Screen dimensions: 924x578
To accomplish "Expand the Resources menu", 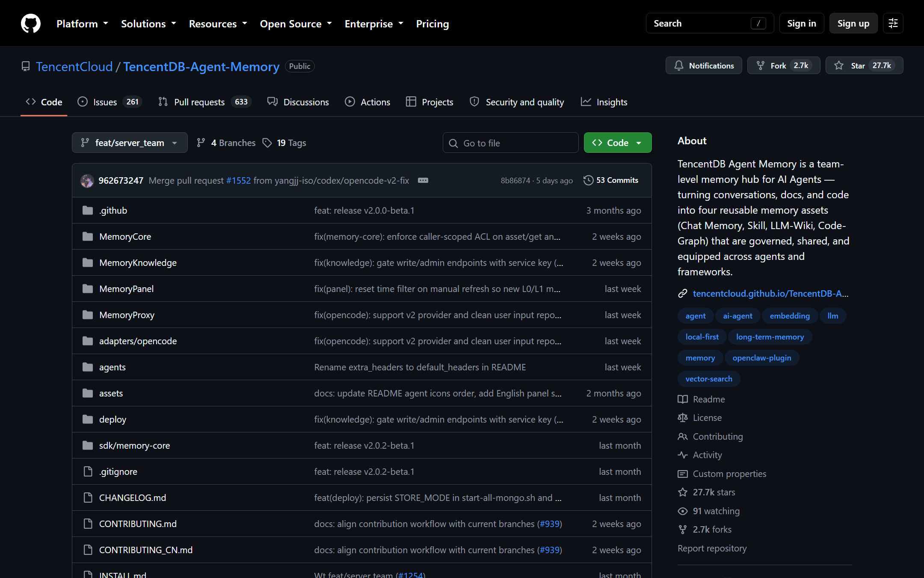I will tap(218, 24).
